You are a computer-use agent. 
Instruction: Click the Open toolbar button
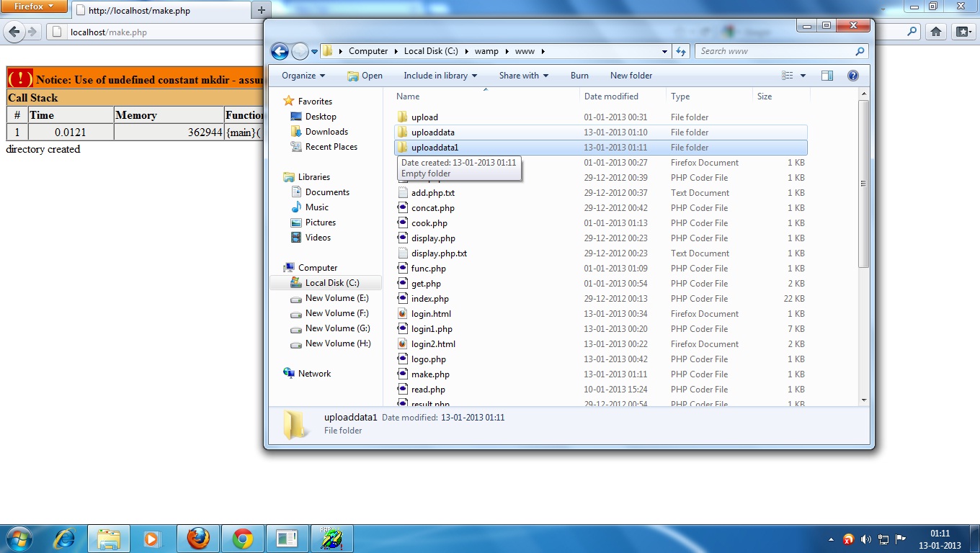click(x=365, y=76)
